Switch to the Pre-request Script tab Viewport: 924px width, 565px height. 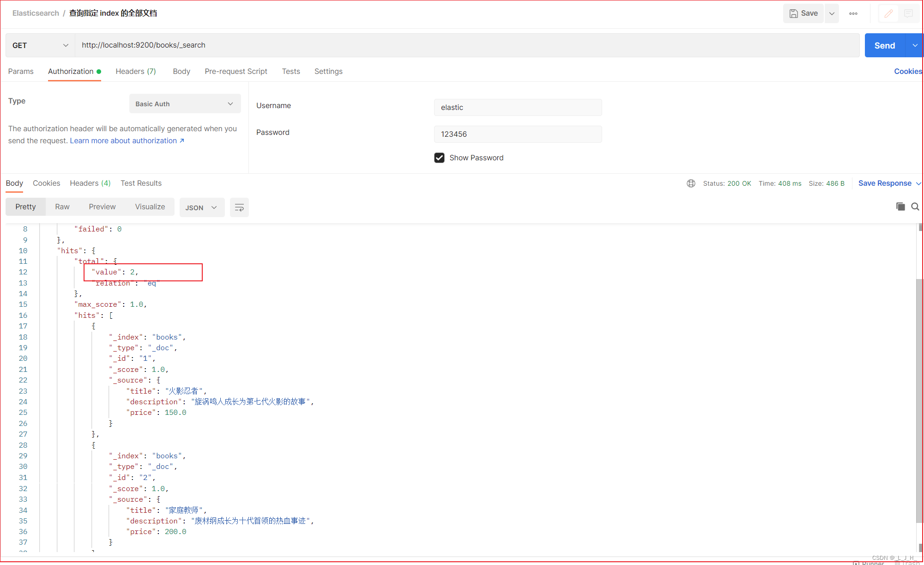[236, 71]
